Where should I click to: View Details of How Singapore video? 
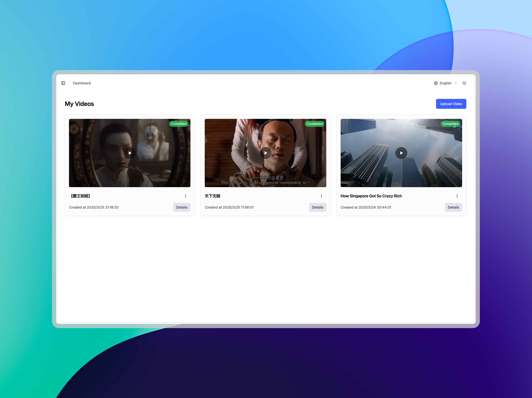pos(453,207)
